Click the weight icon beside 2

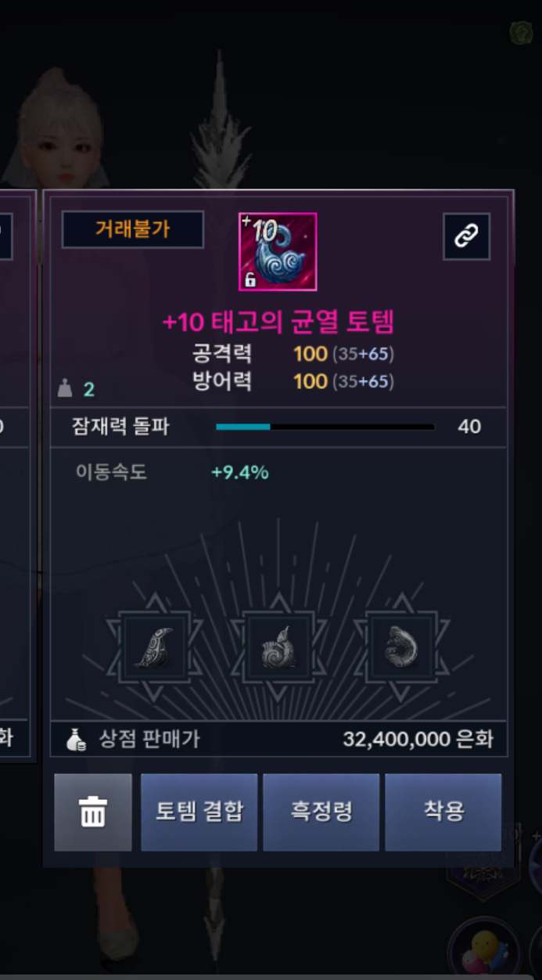66,387
